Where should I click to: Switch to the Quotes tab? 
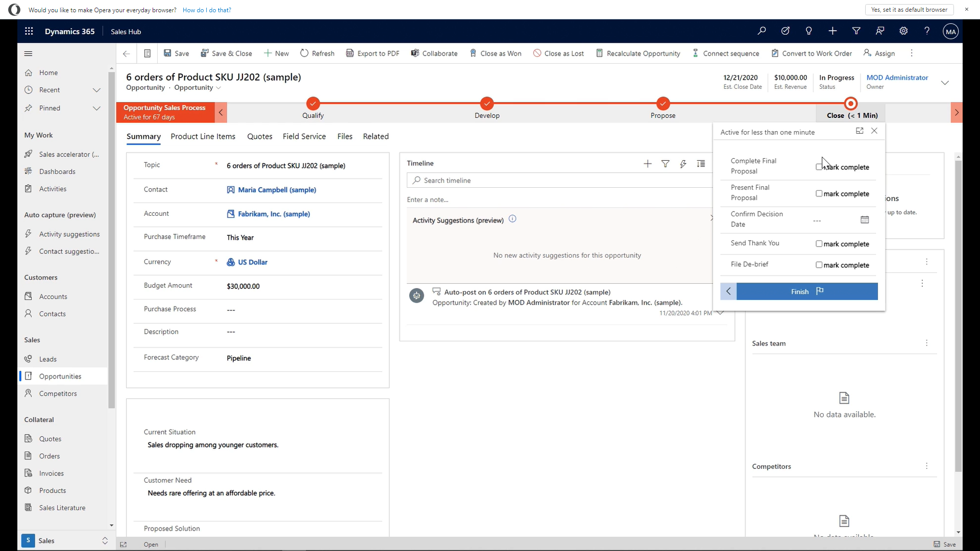(260, 136)
